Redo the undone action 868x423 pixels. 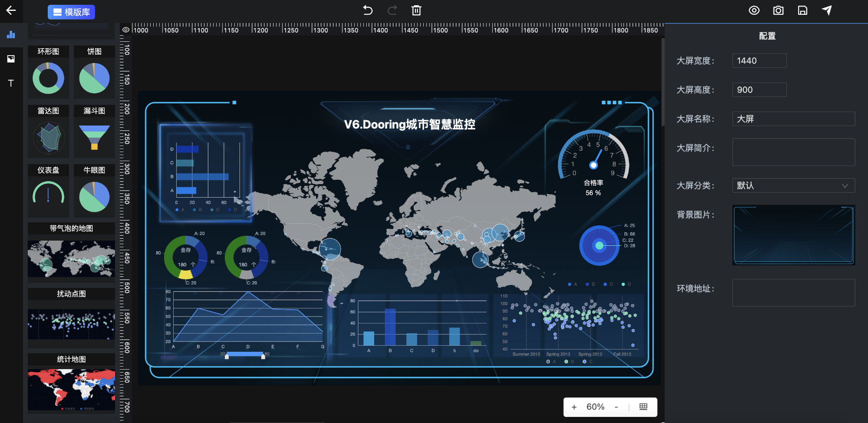pyautogui.click(x=392, y=10)
